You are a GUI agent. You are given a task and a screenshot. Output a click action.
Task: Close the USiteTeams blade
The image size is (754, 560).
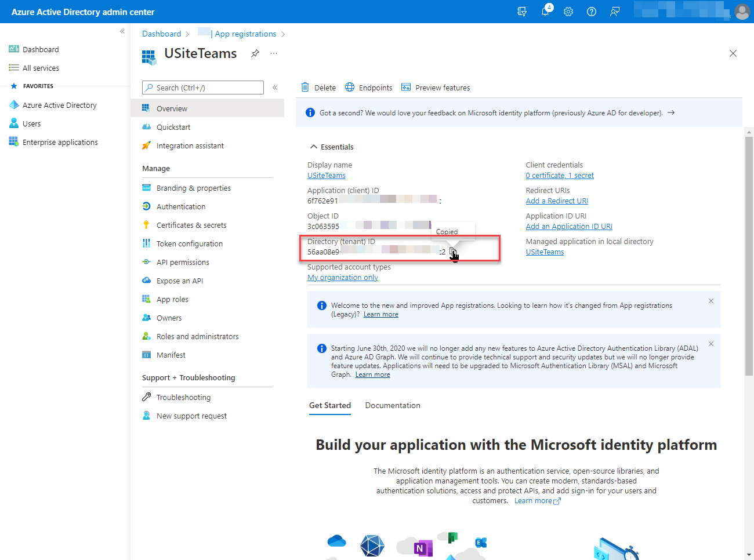(733, 53)
